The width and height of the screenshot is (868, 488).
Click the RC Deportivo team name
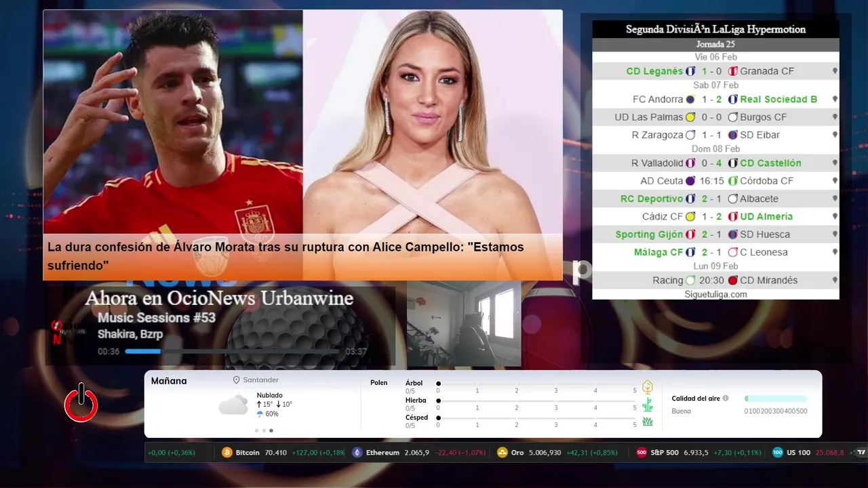(652, 199)
